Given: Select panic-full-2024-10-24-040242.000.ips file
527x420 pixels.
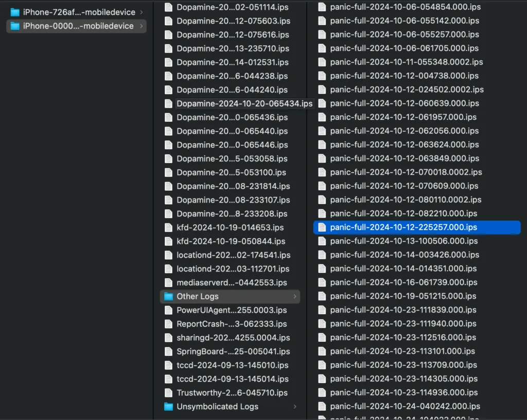Looking at the screenshot, I should click(405, 406).
